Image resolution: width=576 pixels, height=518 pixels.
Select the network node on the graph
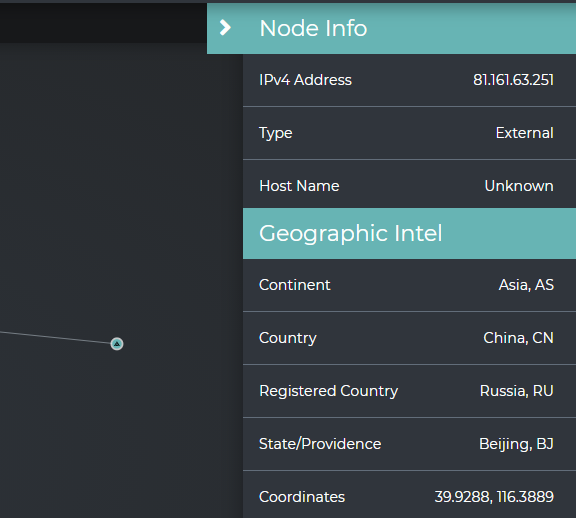tap(117, 344)
